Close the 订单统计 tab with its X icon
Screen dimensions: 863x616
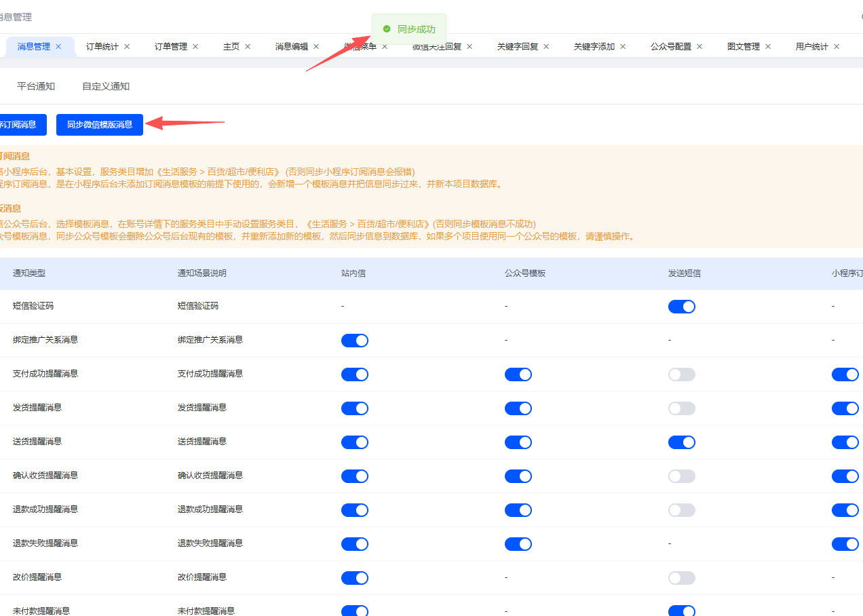pyautogui.click(x=127, y=47)
